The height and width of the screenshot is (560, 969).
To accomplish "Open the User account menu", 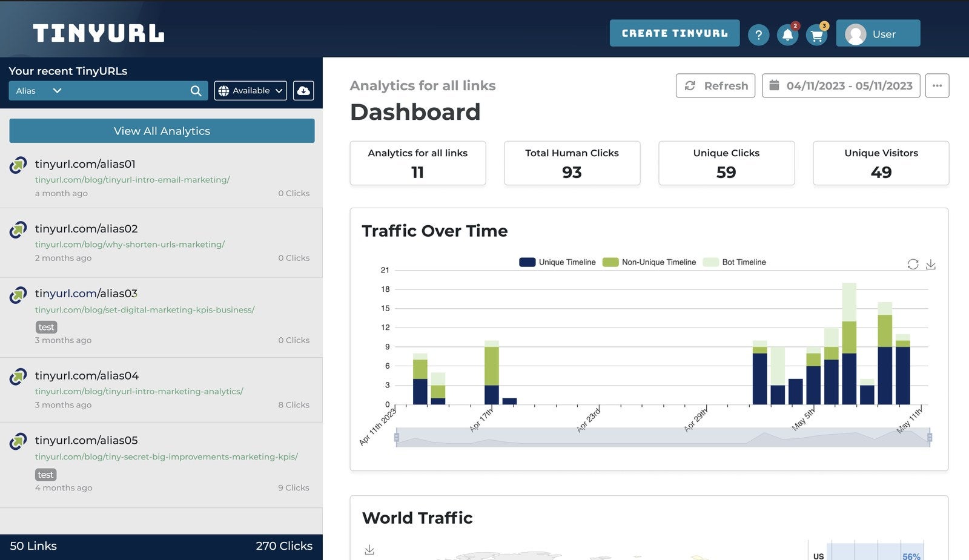I will (x=878, y=33).
